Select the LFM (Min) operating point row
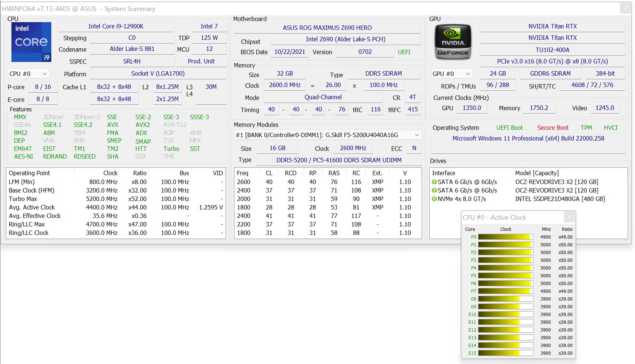Viewport: 635px width, 364px height. pos(116,182)
